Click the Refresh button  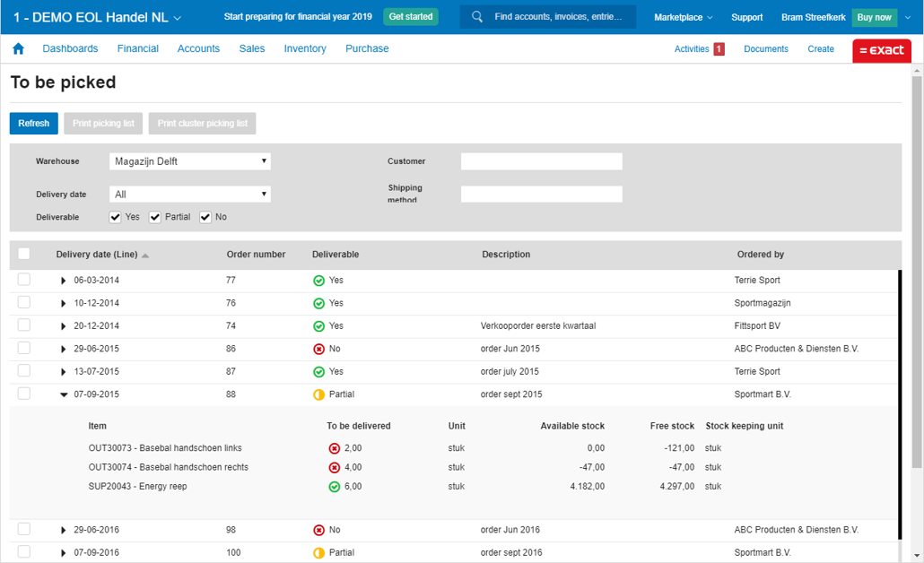[x=34, y=124]
